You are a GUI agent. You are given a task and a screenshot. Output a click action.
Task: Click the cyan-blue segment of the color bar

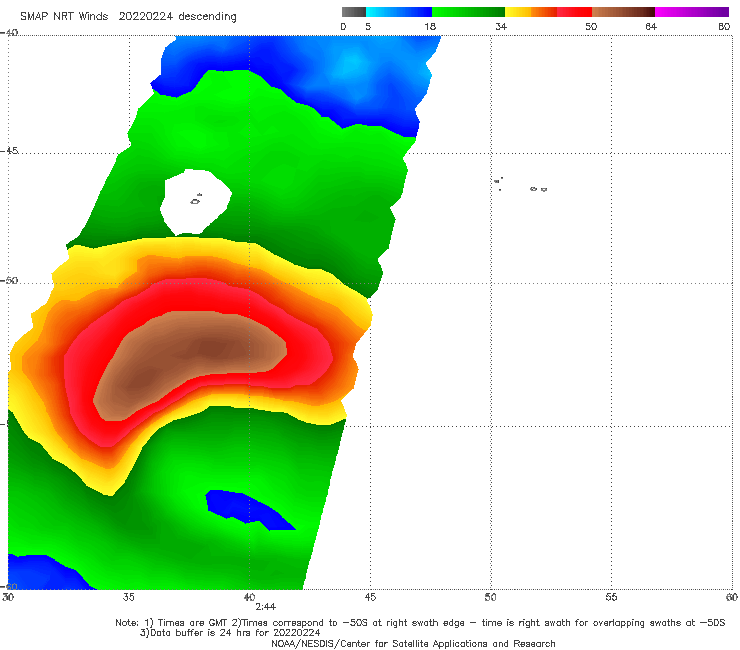click(399, 12)
